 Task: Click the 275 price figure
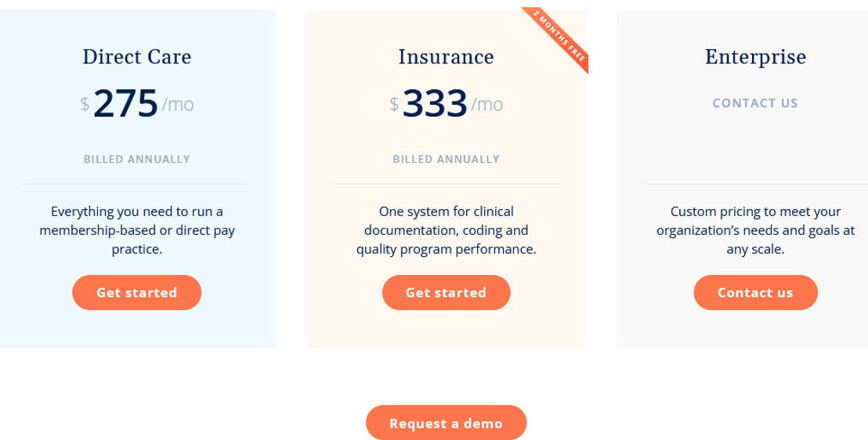126,103
